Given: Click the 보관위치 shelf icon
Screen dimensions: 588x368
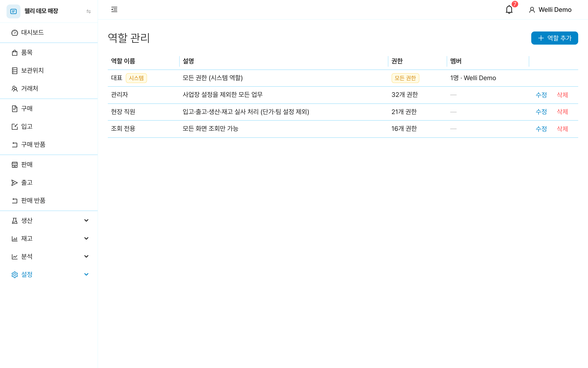Looking at the screenshot, I should pyautogui.click(x=14, y=71).
